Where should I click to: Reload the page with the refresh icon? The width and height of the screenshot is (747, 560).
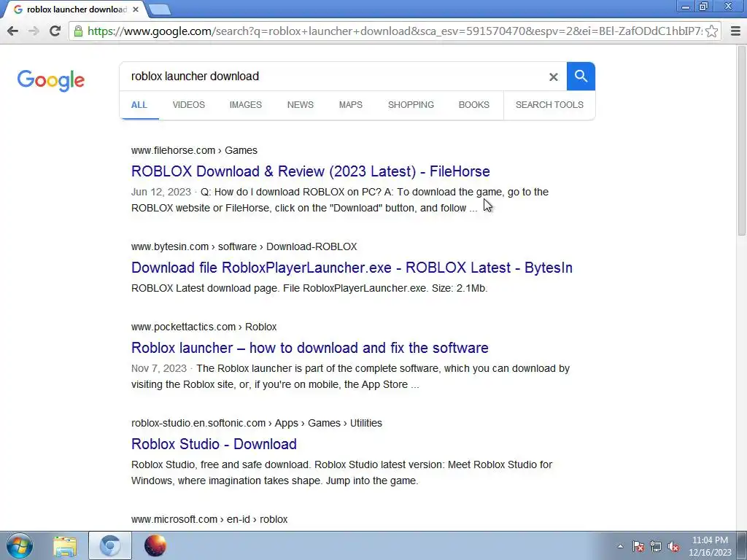pos(55,31)
